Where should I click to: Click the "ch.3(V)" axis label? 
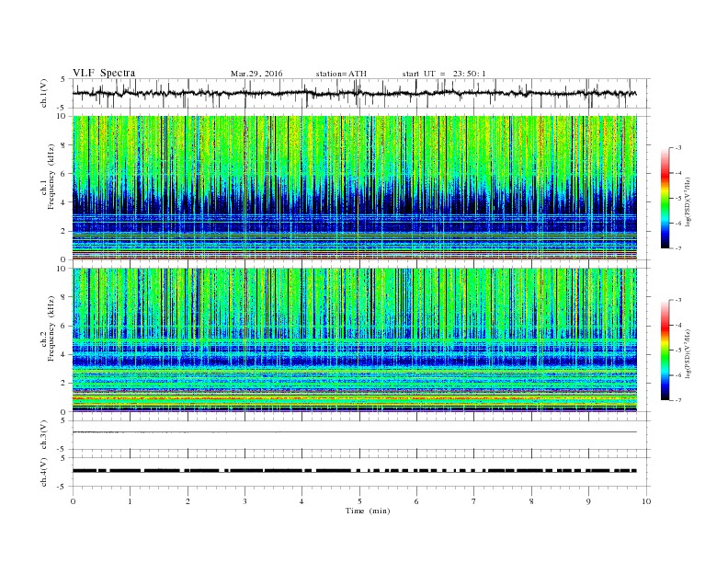[x=44, y=435]
